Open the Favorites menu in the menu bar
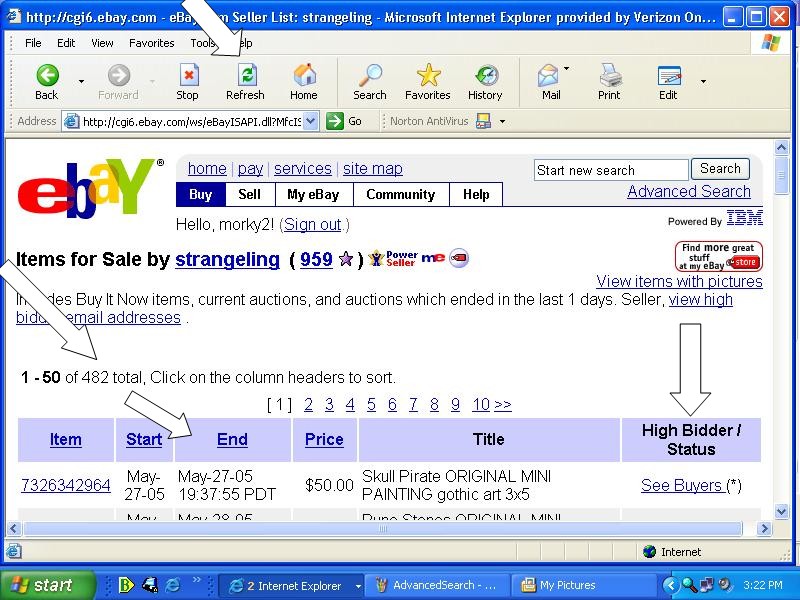This screenshot has width=800, height=600. (152, 43)
